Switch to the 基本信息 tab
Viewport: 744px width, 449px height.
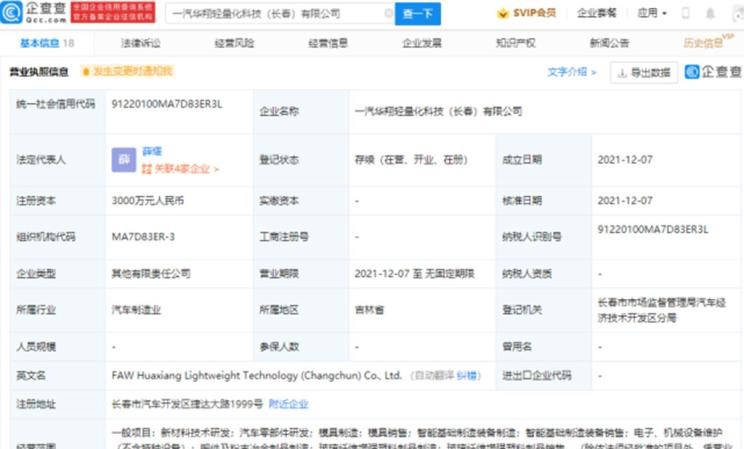click(46, 43)
